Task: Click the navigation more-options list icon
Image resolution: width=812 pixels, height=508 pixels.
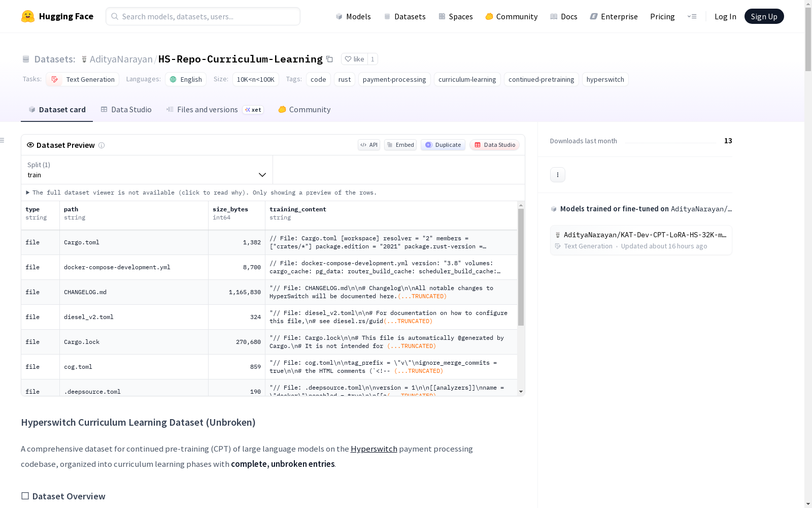Action: pos(692,16)
